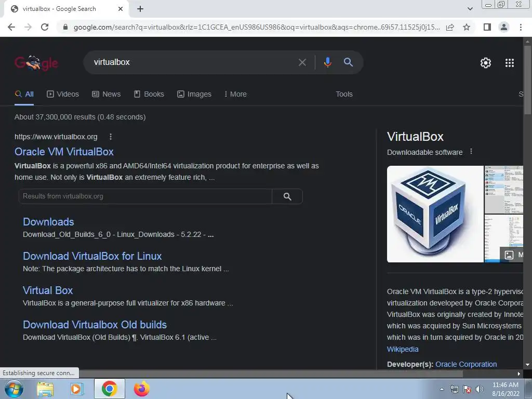Open options for virtualbox.org result
The height and width of the screenshot is (399, 532).
point(111,137)
